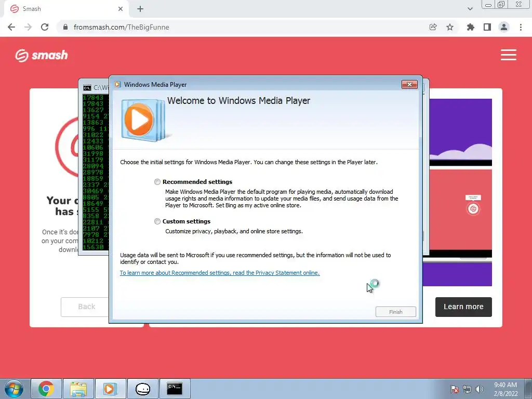532x399 pixels.
Task: Go back in Chrome browser
Action: (x=11, y=27)
